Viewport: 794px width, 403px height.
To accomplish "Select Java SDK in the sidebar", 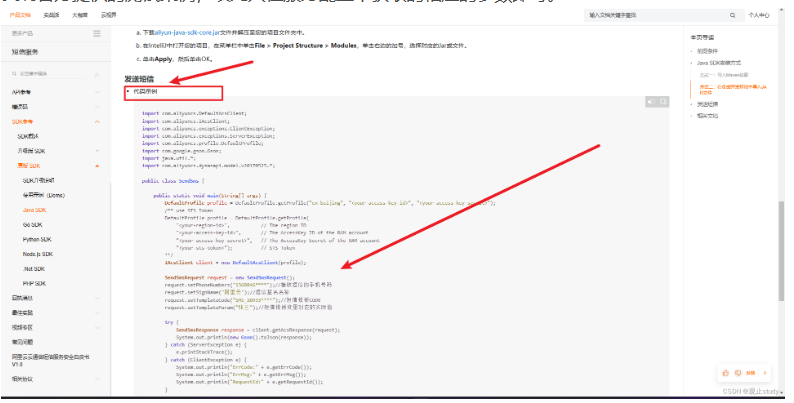I will click(34, 210).
